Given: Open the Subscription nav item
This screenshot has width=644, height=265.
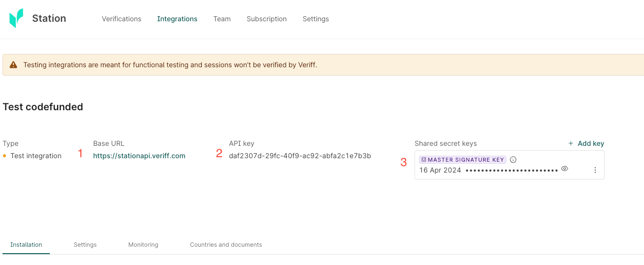Looking at the screenshot, I should click(266, 19).
